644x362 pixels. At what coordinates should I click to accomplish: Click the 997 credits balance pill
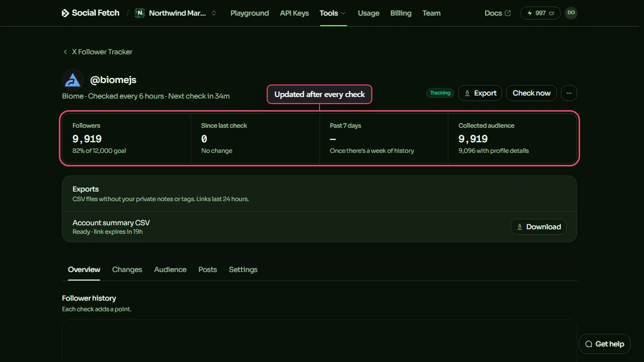click(541, 13)
